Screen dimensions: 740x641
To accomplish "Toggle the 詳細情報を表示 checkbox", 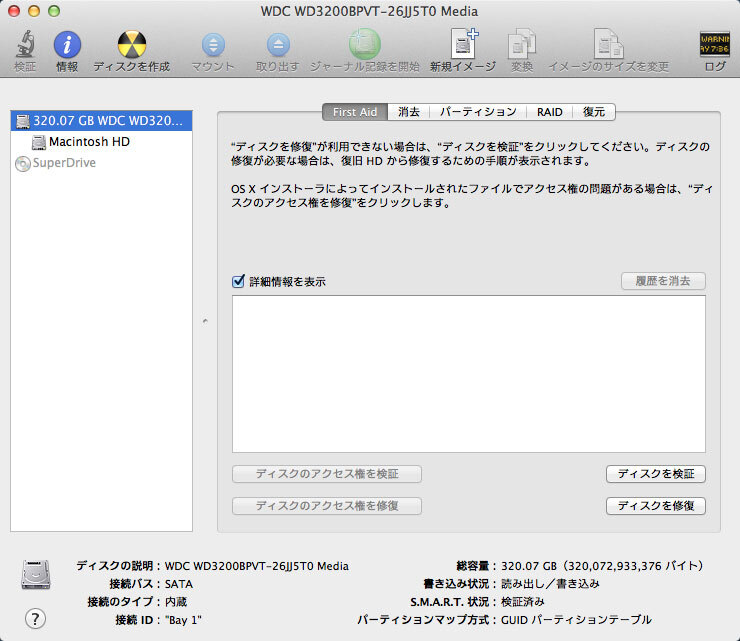I will (238, 281).
